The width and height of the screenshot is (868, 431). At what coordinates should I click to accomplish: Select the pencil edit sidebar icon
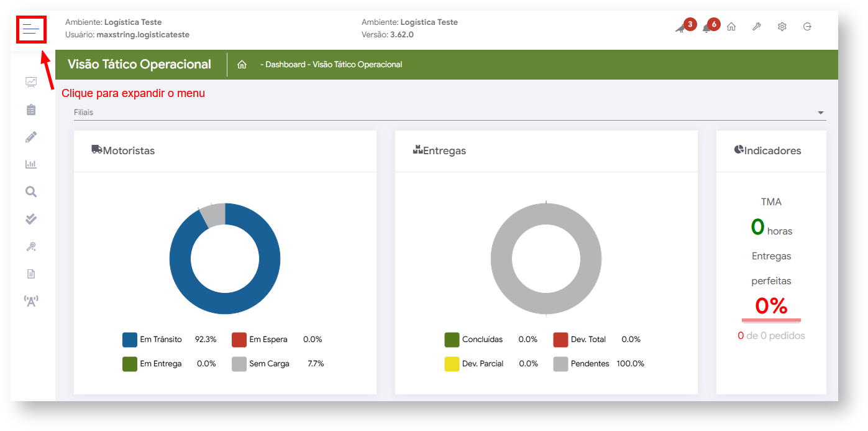(31, 137)
